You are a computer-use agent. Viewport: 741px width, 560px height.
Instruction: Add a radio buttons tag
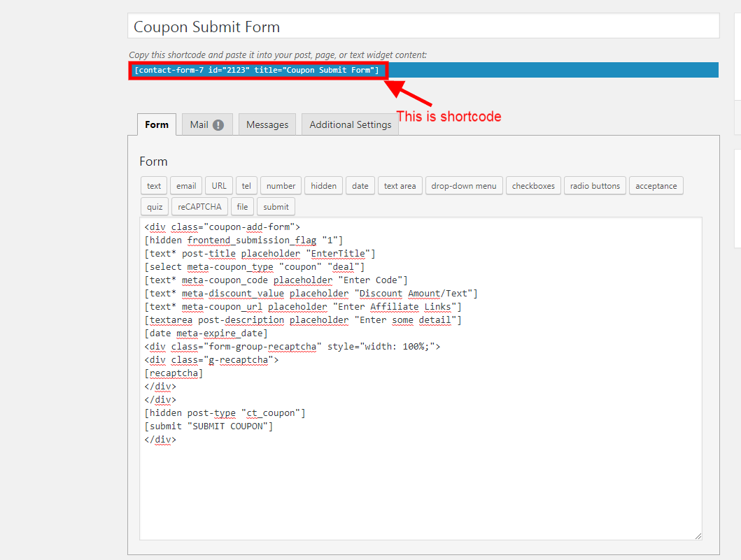(595, 186)
